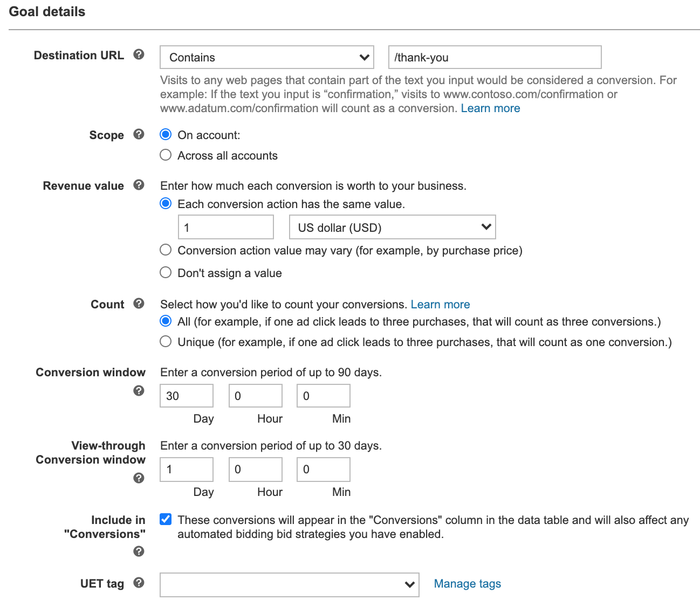Click the Include in "Conversions" help icon

point(139,551)
